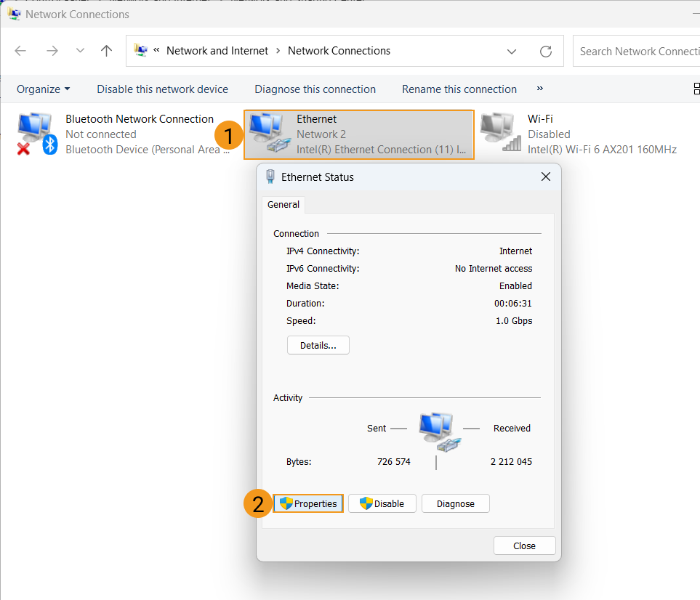Expand hidden breadcrumb path chevrons
The width and height of the screenshot is (700, 600).
(x=156, y=50)
